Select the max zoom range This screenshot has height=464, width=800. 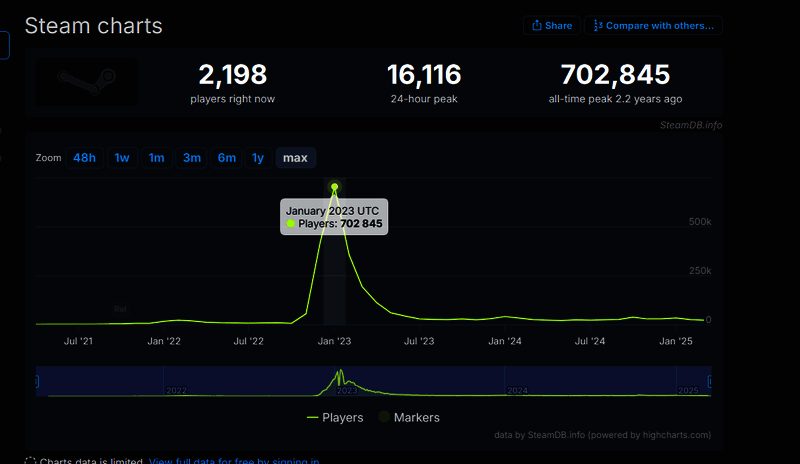click(295, 158)
